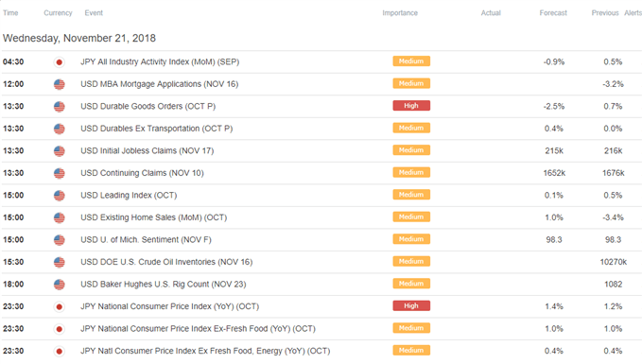Click the Medium badge for Existing Home Sales
Screen dimensions: 642x364
411,217
